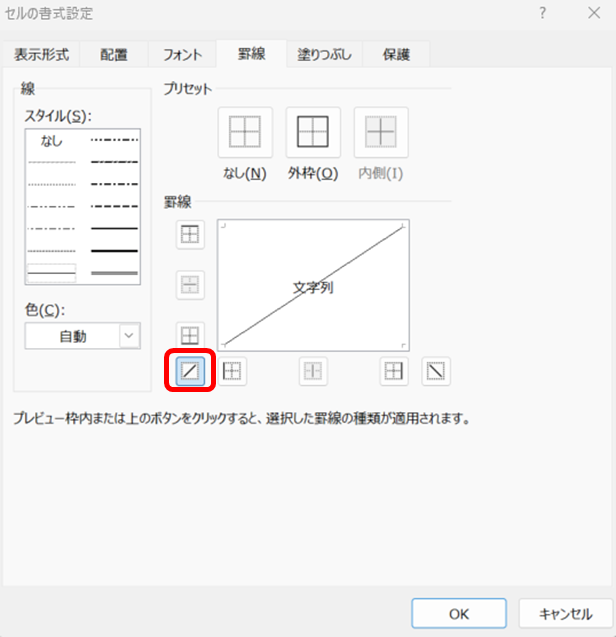Click the キャンセル button
The width and height of the screenshot is (616, 637).
566,613
